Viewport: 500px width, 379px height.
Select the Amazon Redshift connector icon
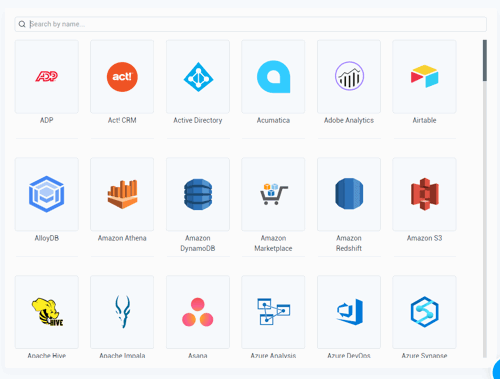[349, 194]
